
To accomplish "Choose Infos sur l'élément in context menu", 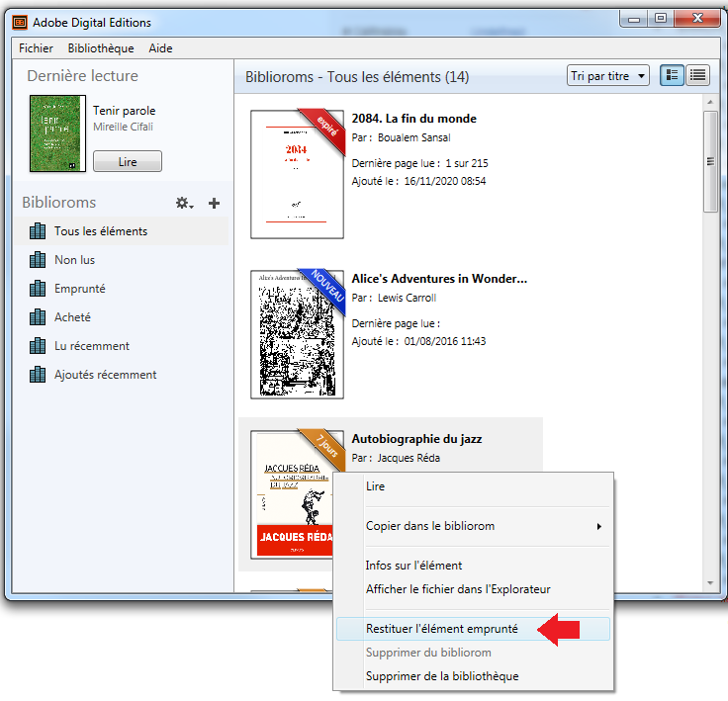I will click(x=413, y=566).
